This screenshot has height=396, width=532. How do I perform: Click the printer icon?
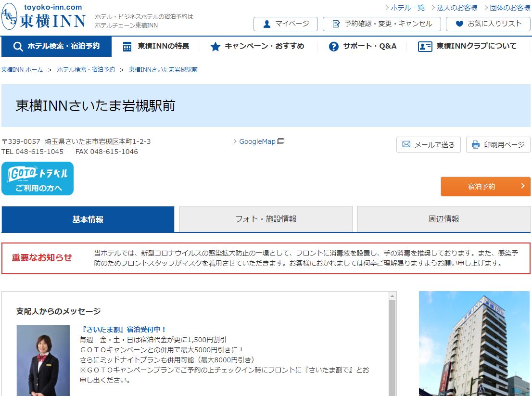pos(476,144)
